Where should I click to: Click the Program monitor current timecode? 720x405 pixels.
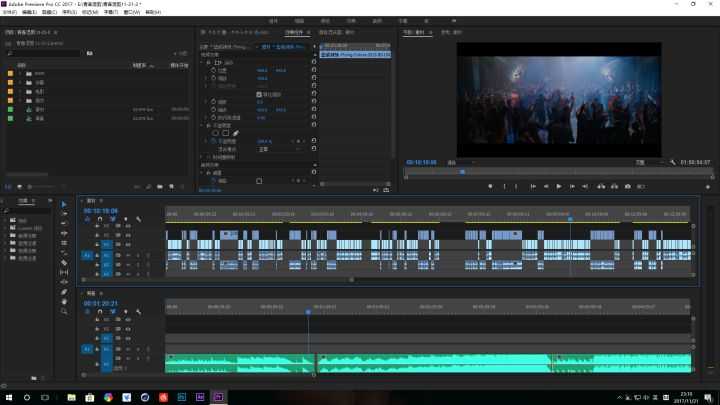(422, 161)
